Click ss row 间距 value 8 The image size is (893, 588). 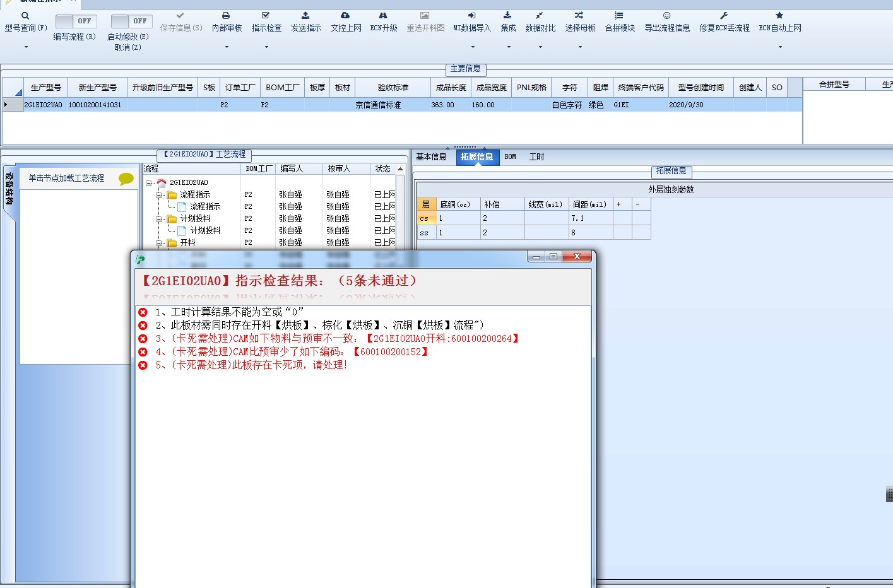(x=591, y=233)
